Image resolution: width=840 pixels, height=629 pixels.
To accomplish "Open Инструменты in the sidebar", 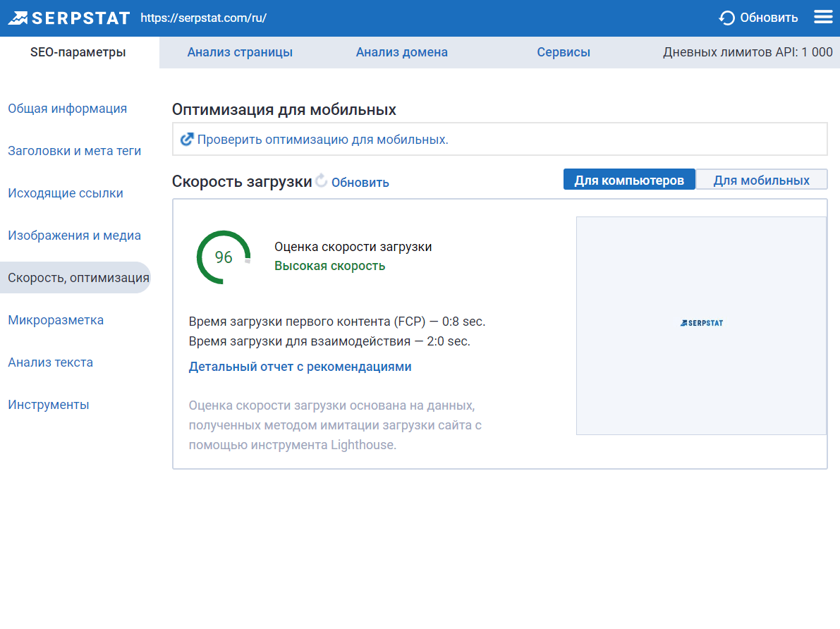I will [x=48, y=405].
